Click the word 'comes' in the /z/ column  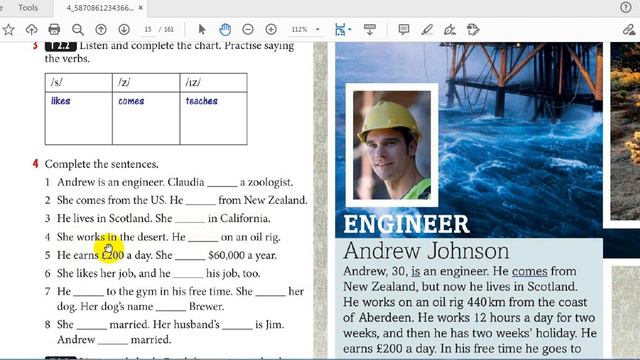(131, 101)
